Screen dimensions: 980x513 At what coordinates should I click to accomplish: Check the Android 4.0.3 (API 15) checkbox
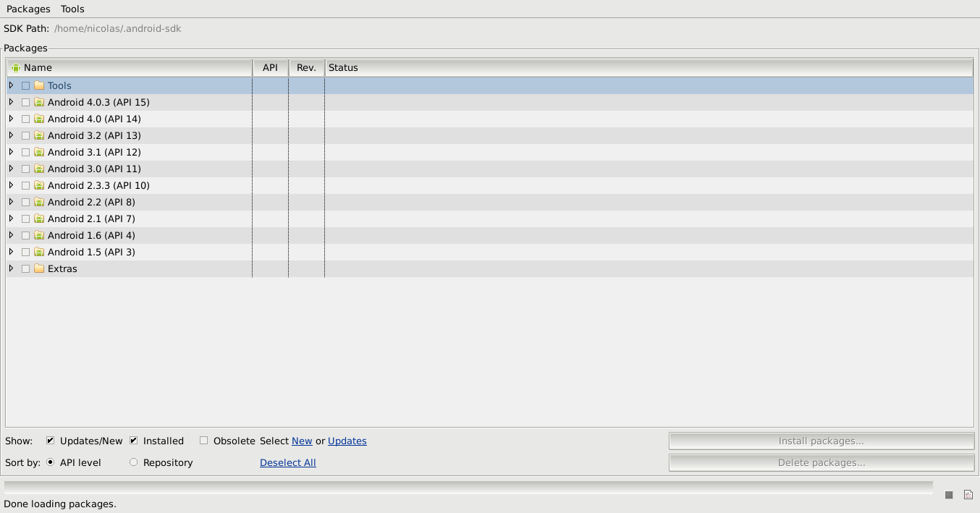[x=26, y=102]
